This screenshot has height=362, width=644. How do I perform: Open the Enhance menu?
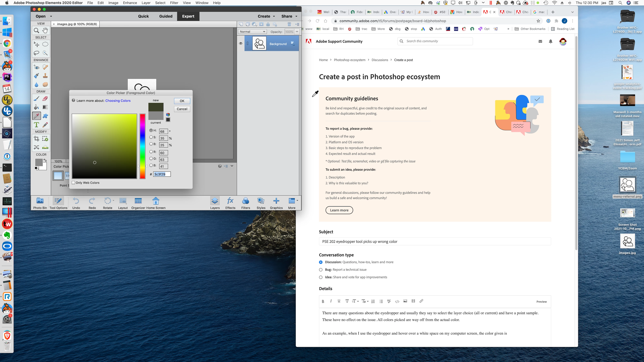click(x=130, y=3)
